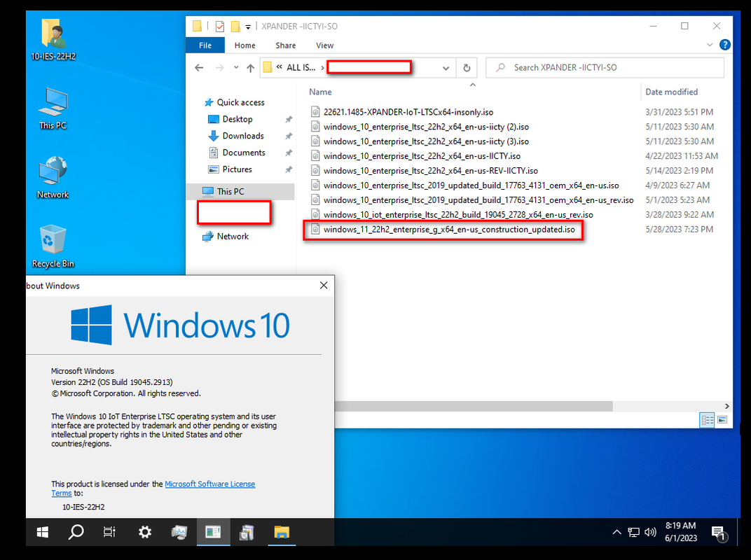Viewport: 751px width, 560px height.
Task: Click the Forward arrow in File Explorer
Action: click(219, 68)
